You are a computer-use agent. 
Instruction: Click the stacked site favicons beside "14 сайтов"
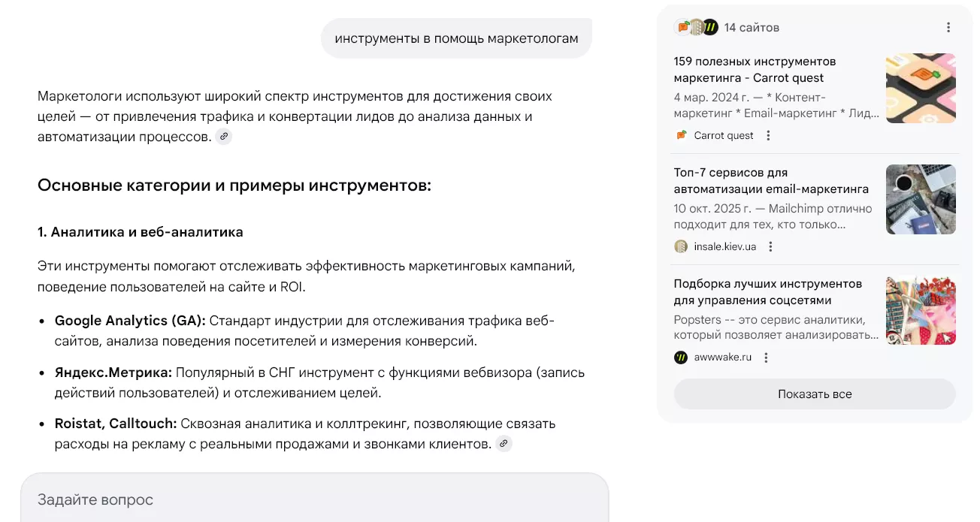coord(696,27)
